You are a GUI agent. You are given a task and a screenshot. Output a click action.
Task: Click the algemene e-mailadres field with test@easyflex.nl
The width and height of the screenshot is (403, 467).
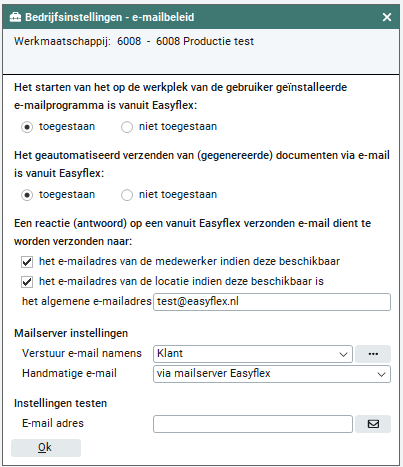[272, 302]
